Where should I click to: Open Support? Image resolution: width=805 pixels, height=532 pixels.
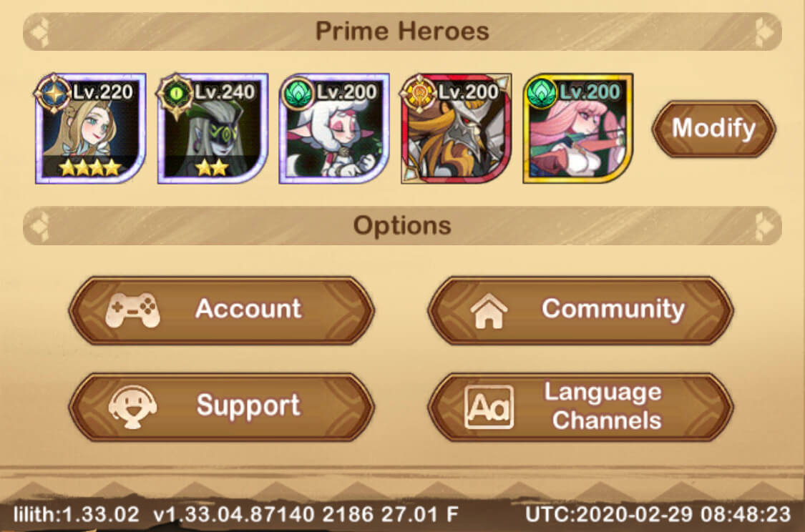pos(221,406)
